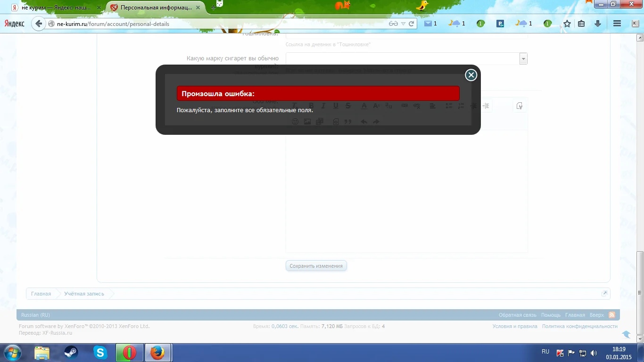Click the RU keyboard language indicator
The width and height of the screenshot is (644, 362).
545,352
